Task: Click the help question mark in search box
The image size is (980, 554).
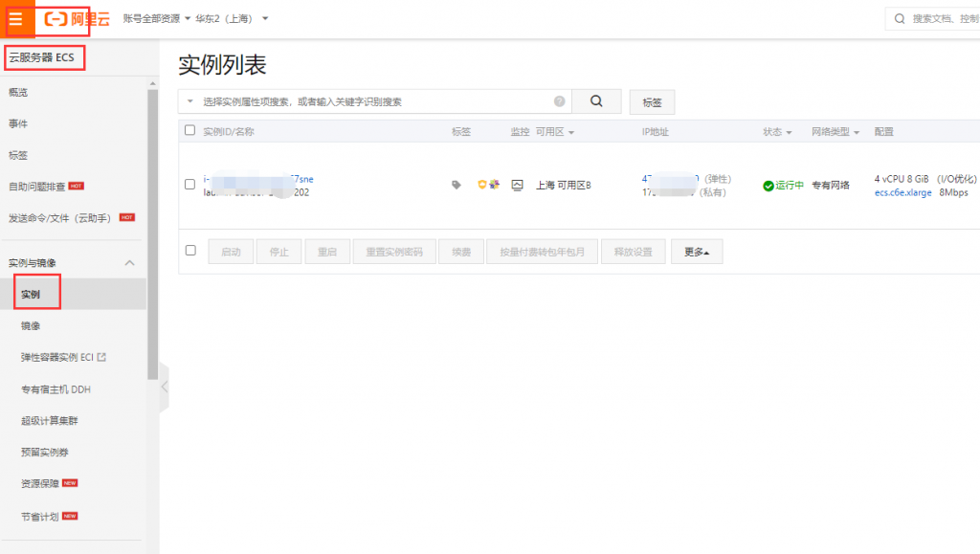Action: pos(559,101)
